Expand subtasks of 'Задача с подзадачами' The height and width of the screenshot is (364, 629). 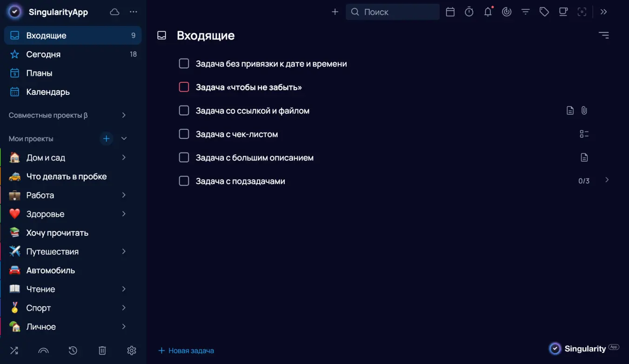pyautogui.click(x=607, y=180)
